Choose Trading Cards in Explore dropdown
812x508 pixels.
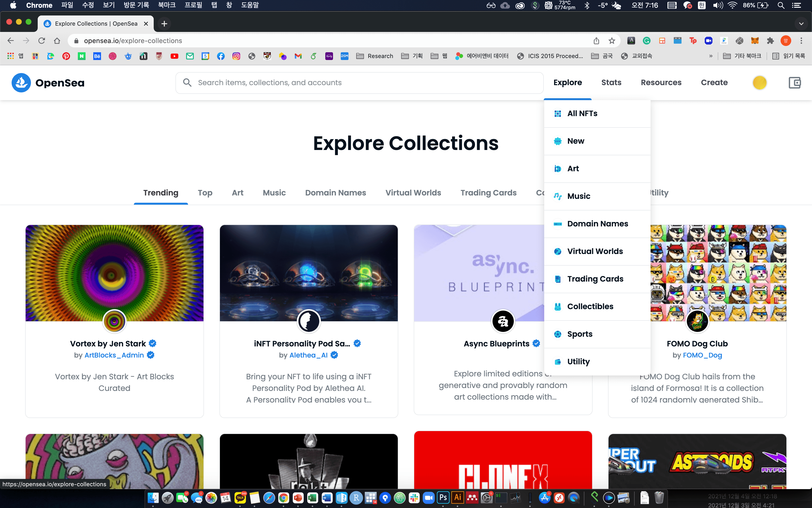pos(597,279)
